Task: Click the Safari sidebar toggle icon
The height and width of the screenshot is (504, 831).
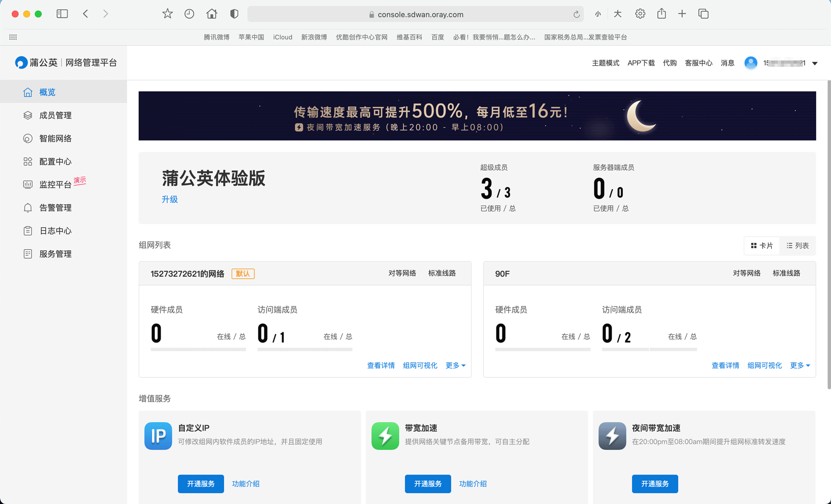Action: tap(62, 14)
